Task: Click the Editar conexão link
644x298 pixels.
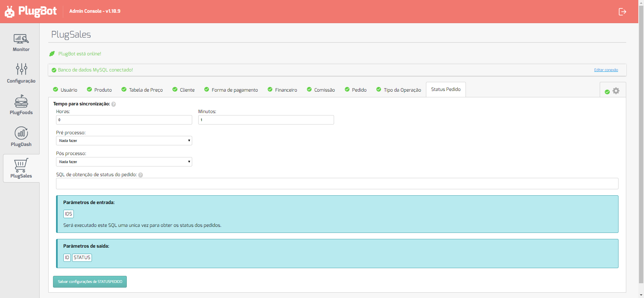Action: 606,70
